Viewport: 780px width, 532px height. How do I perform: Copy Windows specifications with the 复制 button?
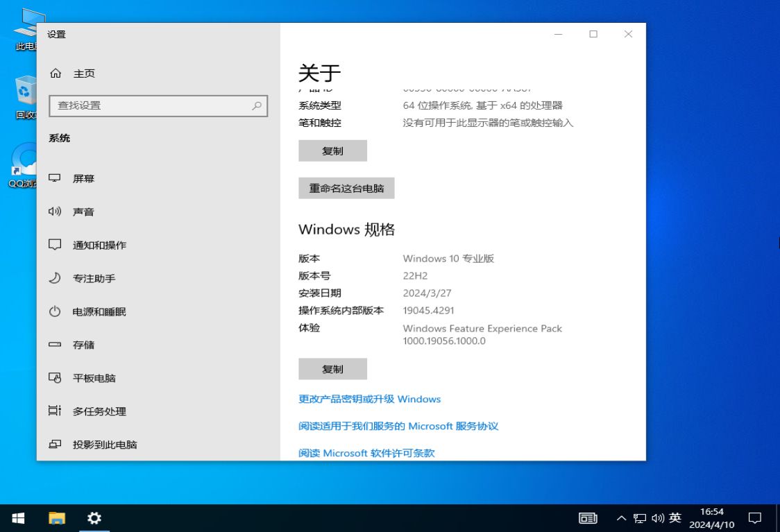click(332, 368)
